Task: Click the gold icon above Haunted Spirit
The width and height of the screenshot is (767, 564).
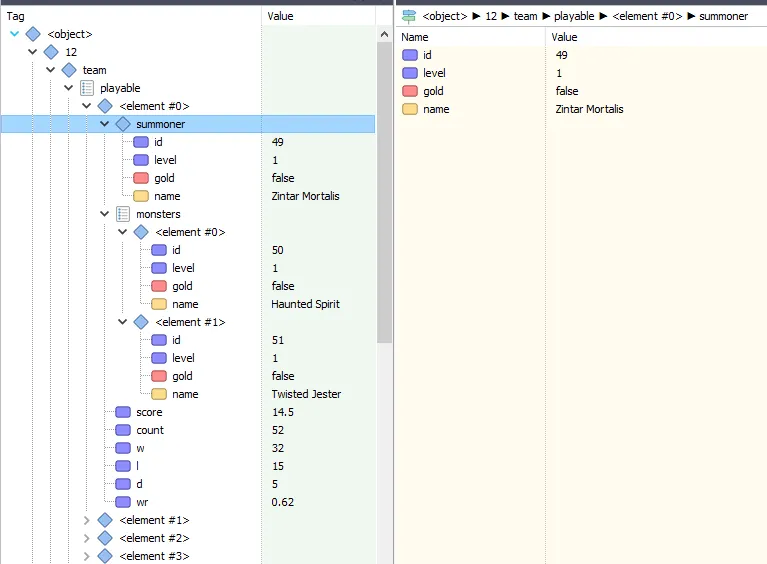Action: click(159, 286)
